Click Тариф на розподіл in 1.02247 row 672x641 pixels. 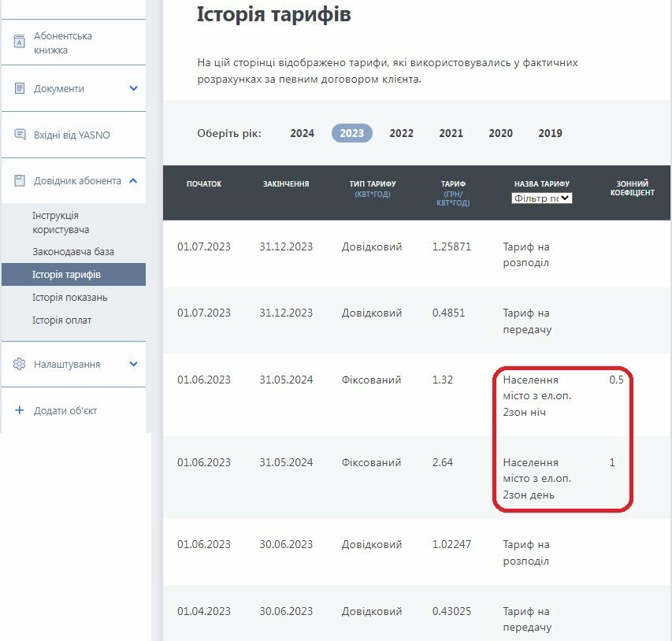[526, 553]
